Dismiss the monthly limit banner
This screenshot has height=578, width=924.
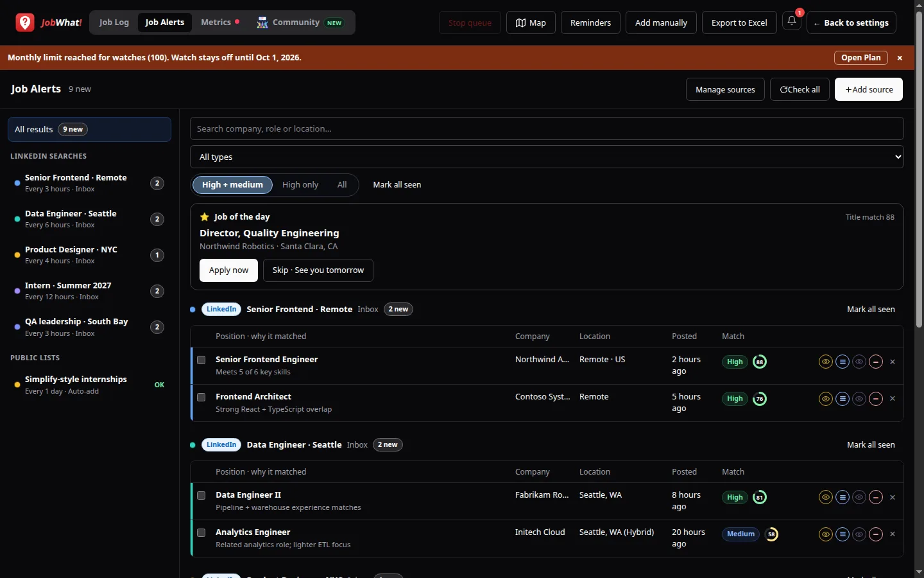pyautogui.click(x=900, y=58)
